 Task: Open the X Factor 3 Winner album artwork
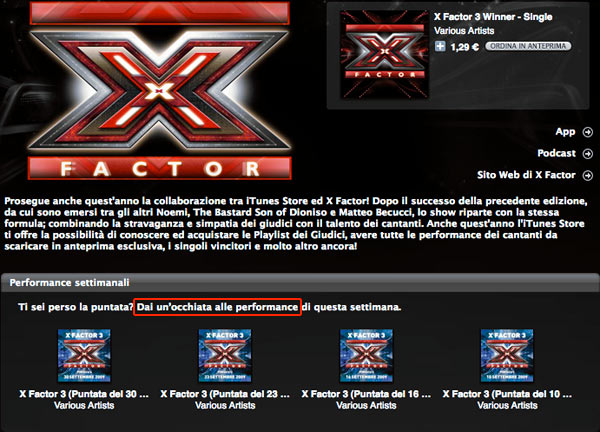[x=384, y=54]
